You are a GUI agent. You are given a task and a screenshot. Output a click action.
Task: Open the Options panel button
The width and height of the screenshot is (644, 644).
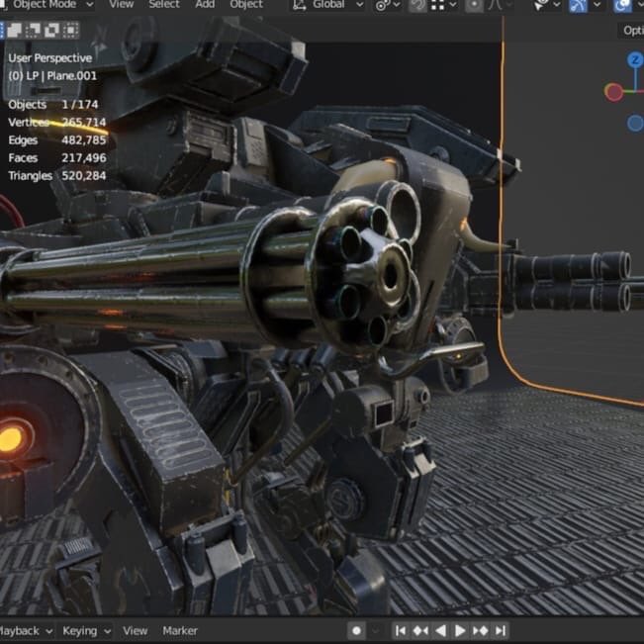tap(631, 31)
